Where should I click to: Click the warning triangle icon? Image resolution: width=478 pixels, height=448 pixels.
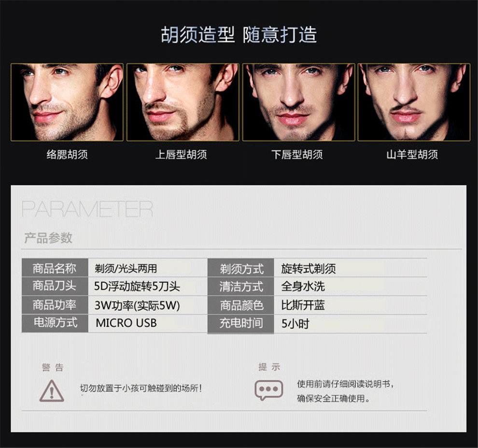pos(52,390)
